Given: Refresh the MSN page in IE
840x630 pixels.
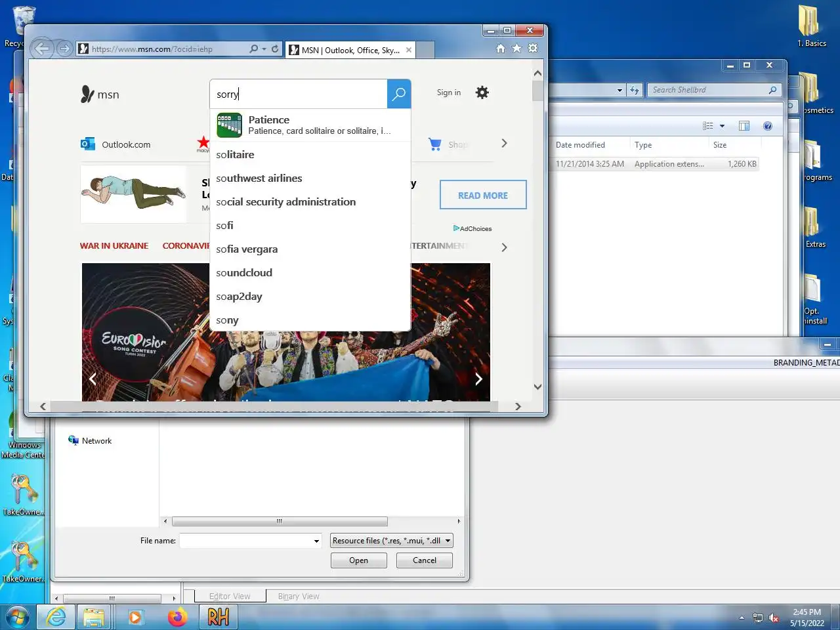Looking at the screenshot, I should click(x=275, y=49).
